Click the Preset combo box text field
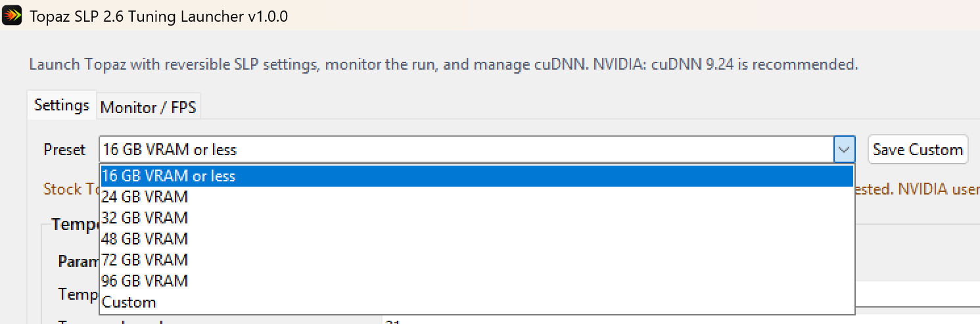 467,150
